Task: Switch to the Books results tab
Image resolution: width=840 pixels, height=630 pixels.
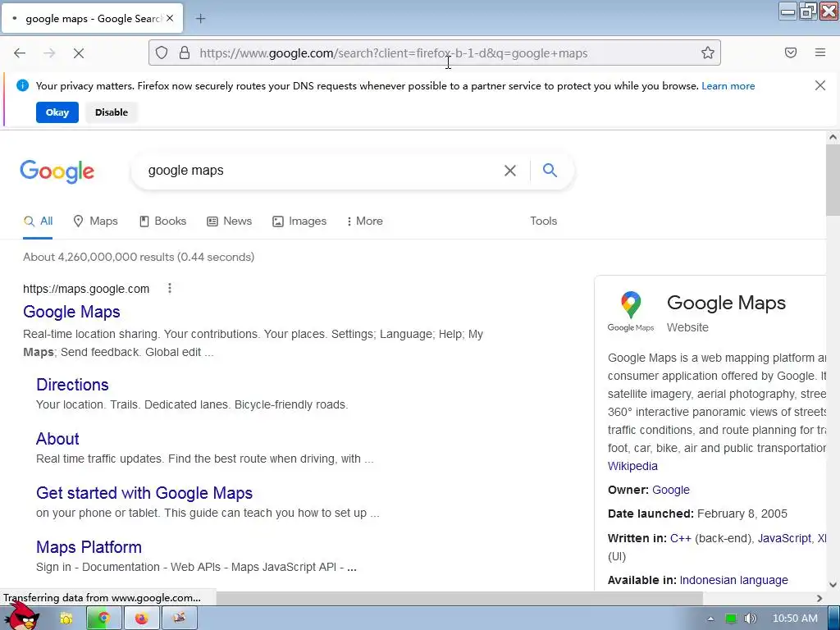Action: click(x=163, y=221)
